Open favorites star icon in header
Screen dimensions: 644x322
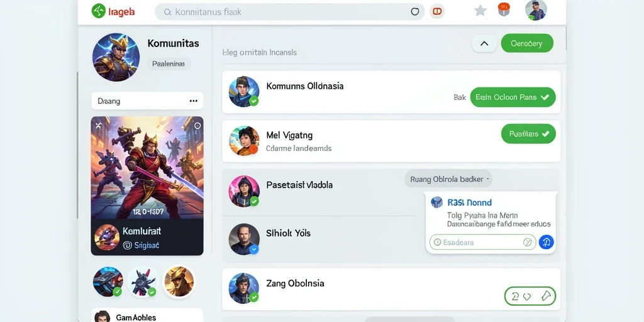tap(480, 11)
